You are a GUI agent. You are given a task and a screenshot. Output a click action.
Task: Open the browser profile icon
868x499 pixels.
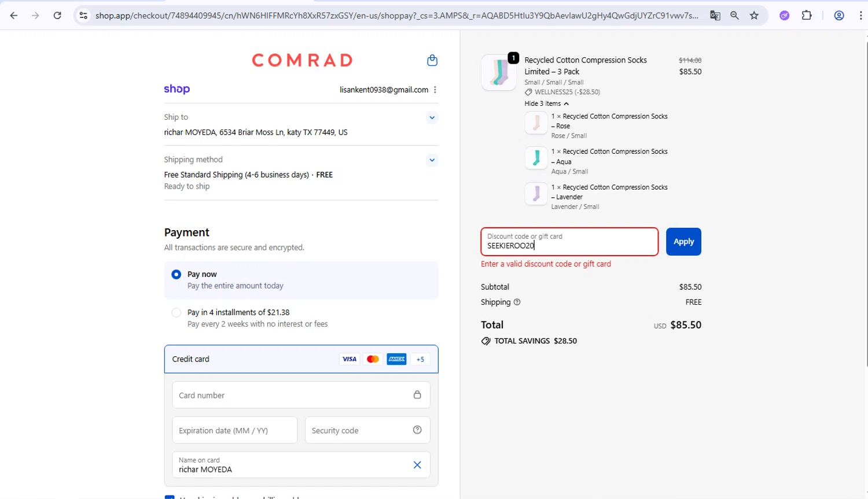839,16
